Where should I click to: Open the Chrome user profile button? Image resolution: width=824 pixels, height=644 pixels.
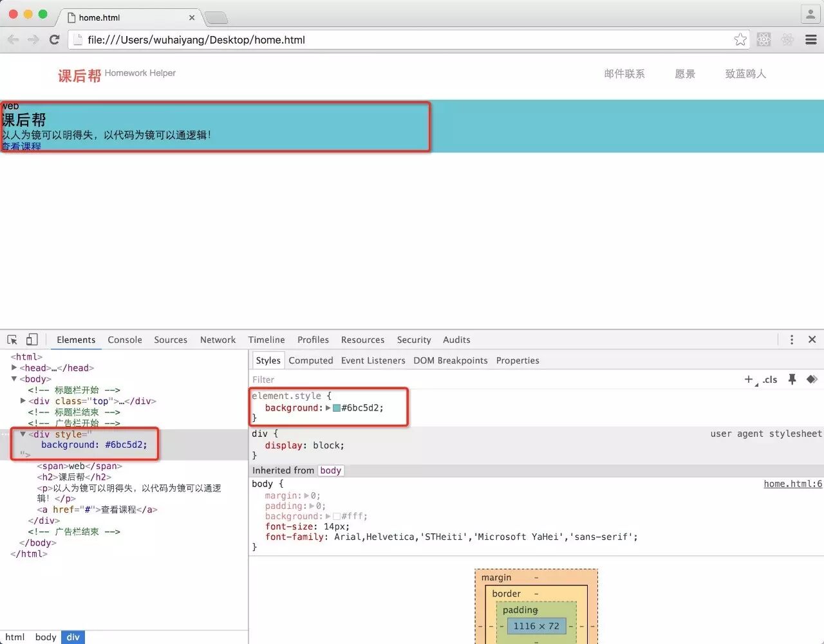point(810,14)
